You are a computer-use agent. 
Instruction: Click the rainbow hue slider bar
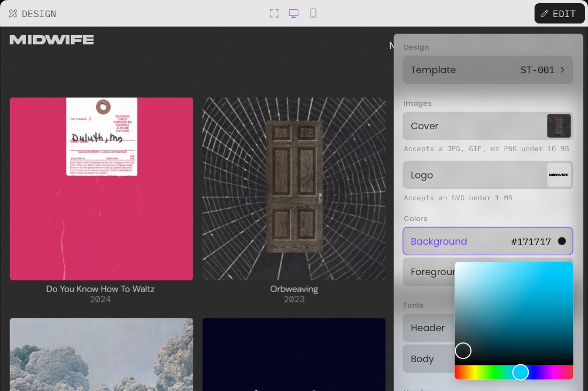(514, 372)
